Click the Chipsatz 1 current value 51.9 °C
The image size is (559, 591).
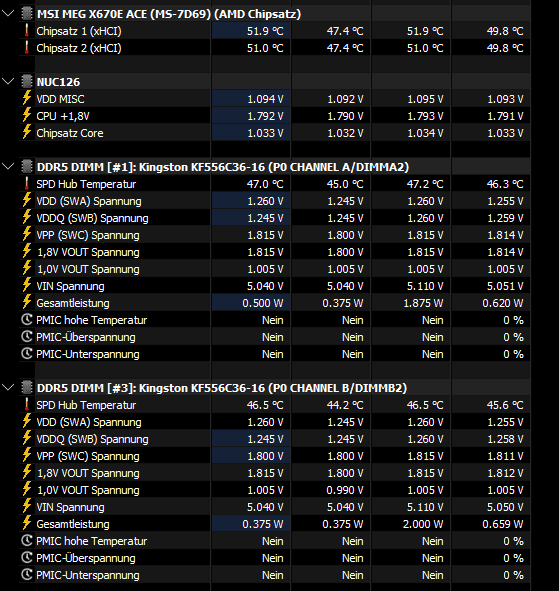[x=265, y=31]
